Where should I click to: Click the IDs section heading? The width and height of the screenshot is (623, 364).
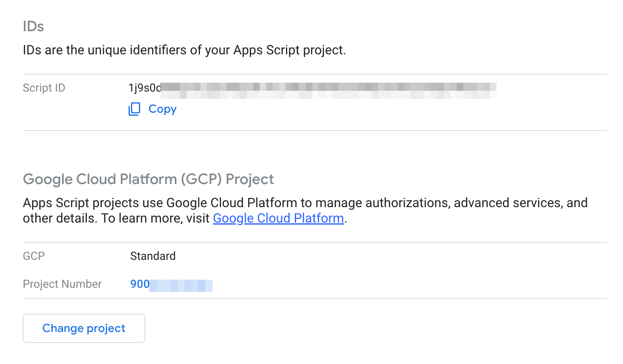(33, 26)
